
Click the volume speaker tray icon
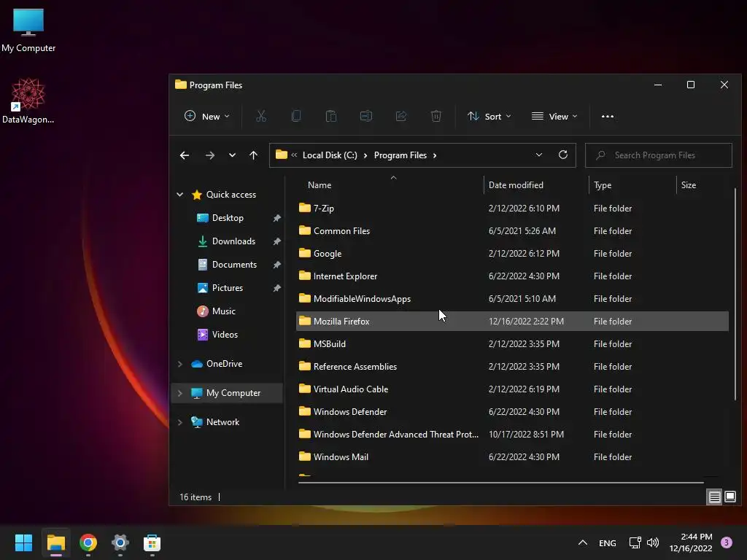point(653,542)
